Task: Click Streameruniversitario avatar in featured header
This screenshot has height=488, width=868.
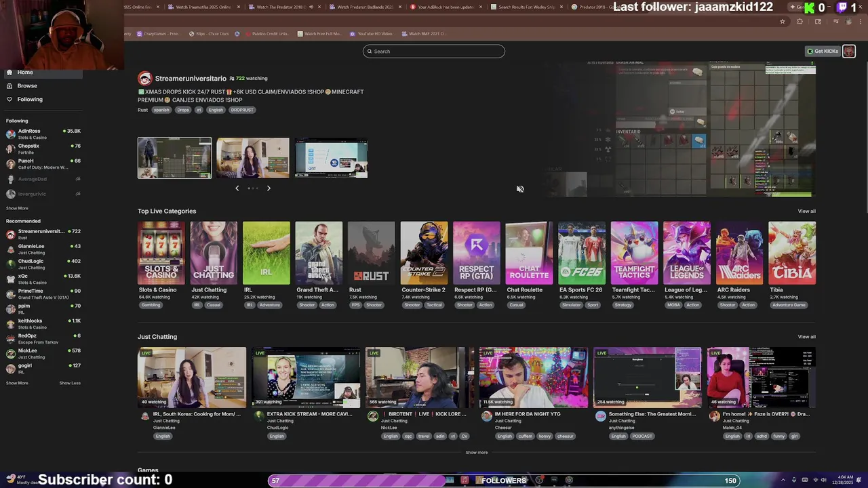Action: coord(144,79)
